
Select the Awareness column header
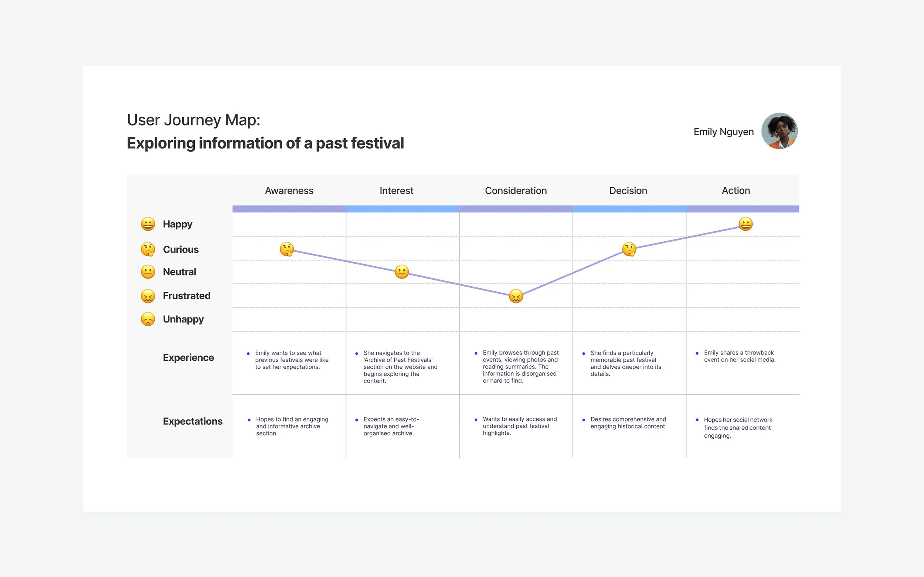289,191
